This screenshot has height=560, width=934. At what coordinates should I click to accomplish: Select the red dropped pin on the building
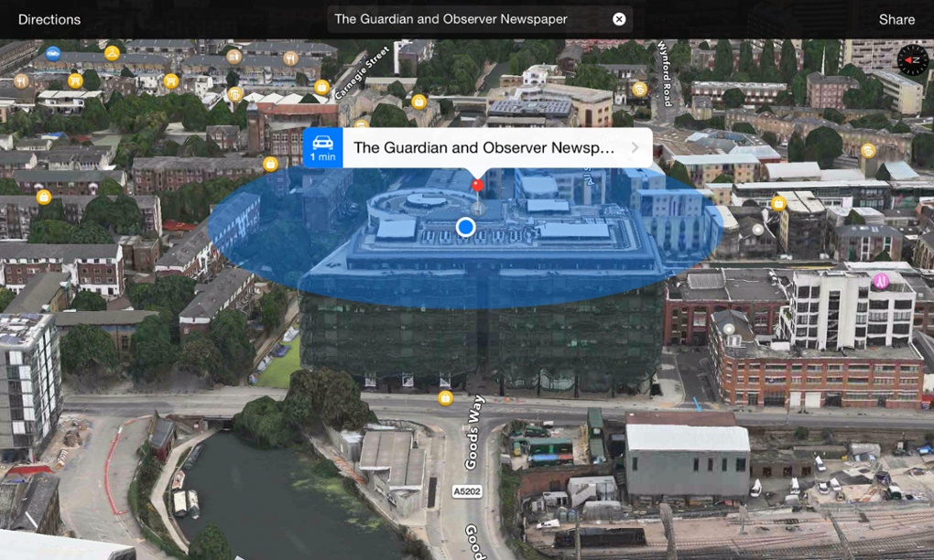coord(476,186)
